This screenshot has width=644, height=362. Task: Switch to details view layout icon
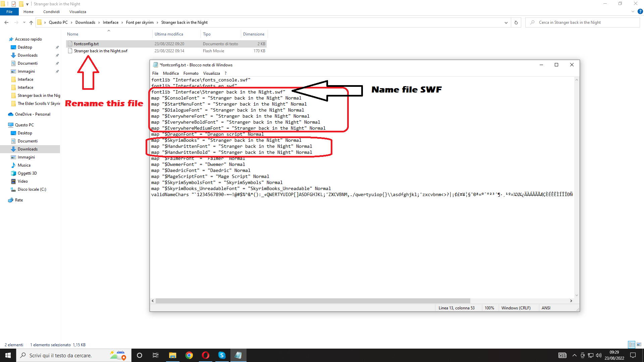click(x=632, y=345)
